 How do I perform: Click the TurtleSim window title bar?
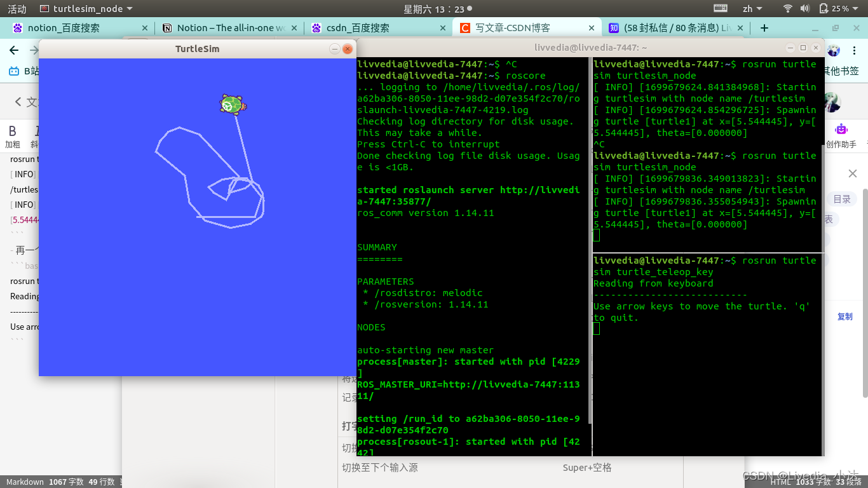[197, 49]
